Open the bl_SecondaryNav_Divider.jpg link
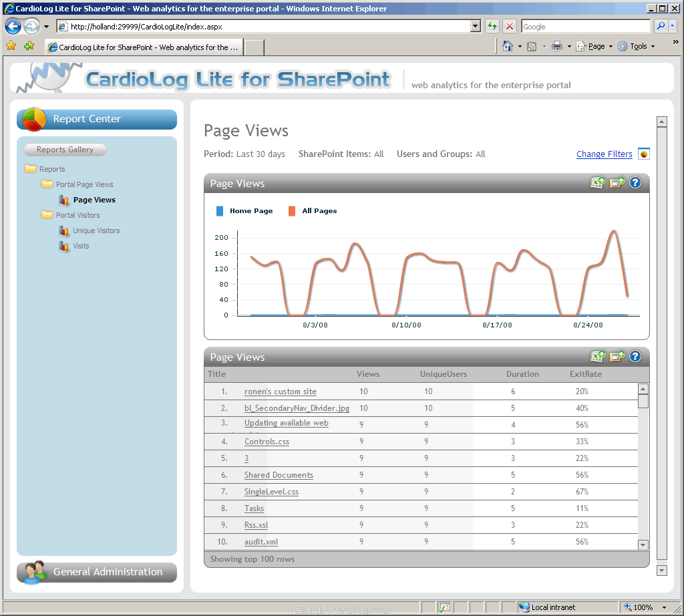 click(297, 408)
